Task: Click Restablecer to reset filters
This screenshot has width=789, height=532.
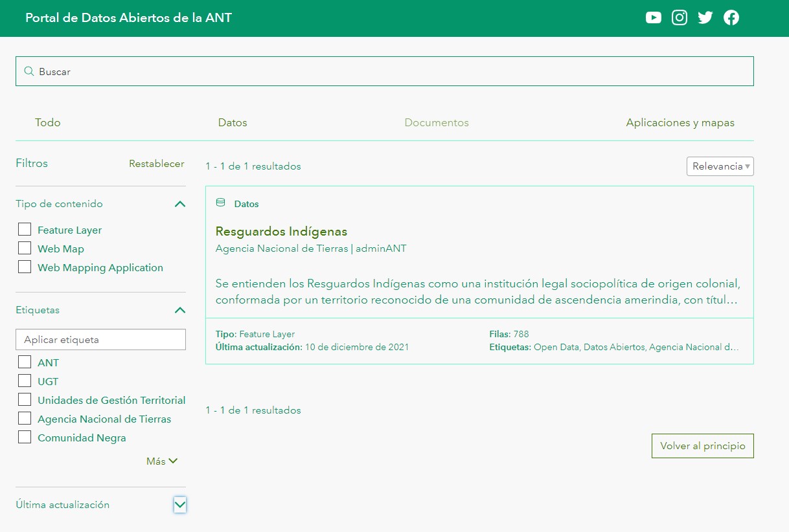Action: click(157, 164)
